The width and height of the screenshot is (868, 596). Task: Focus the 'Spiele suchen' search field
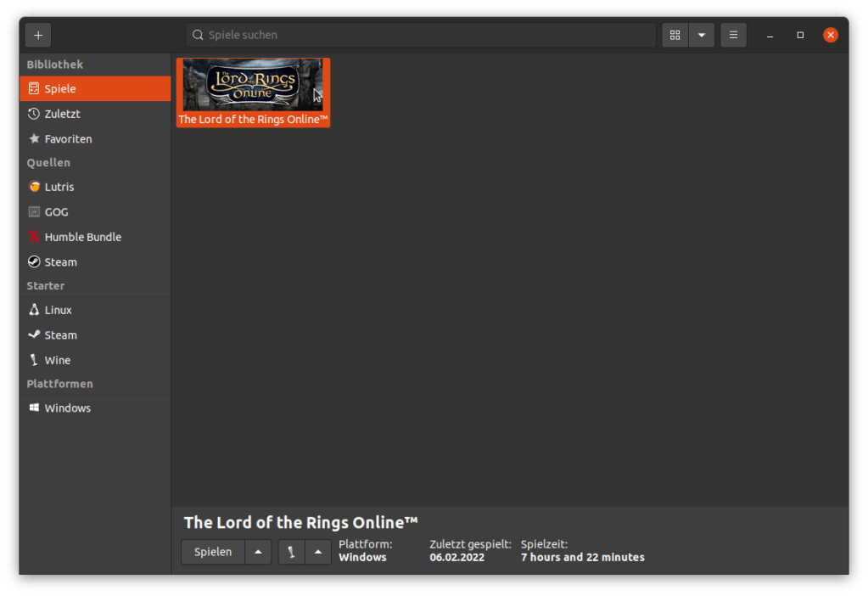[420, 35]
